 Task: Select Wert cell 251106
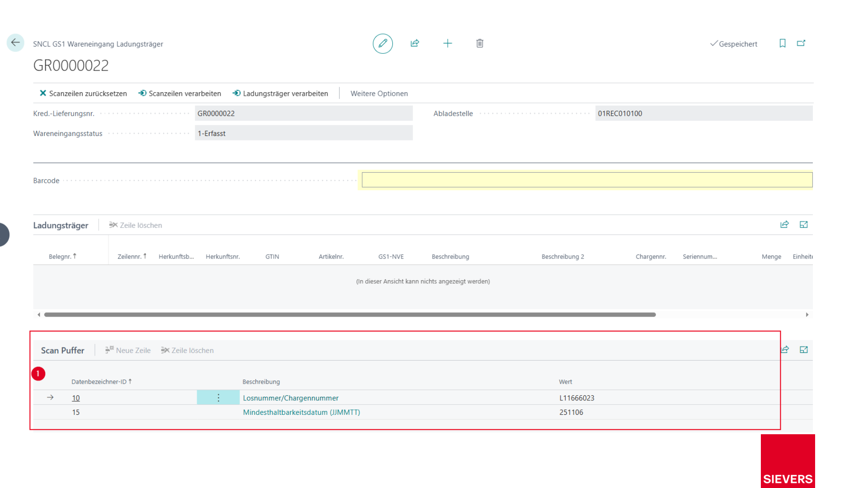pos(571,412)
